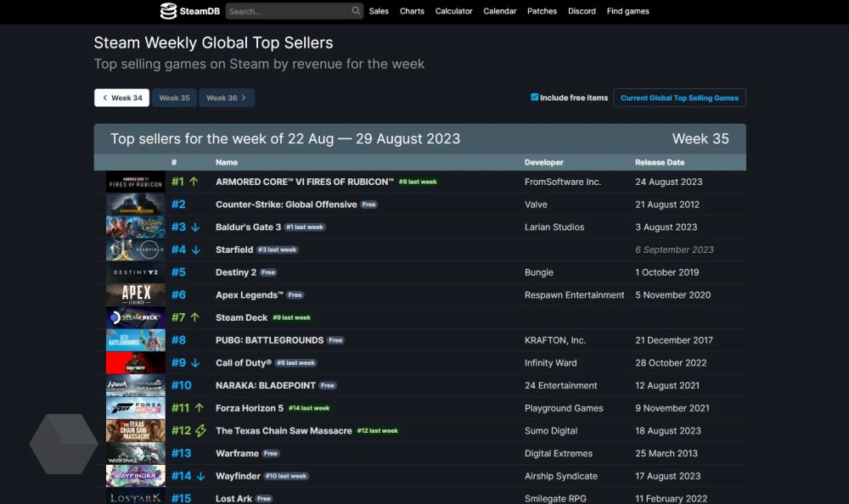Viewport: 849px width, 504px height.
Task: Click the Apex Legends game image
Action: tap(135, 294)
